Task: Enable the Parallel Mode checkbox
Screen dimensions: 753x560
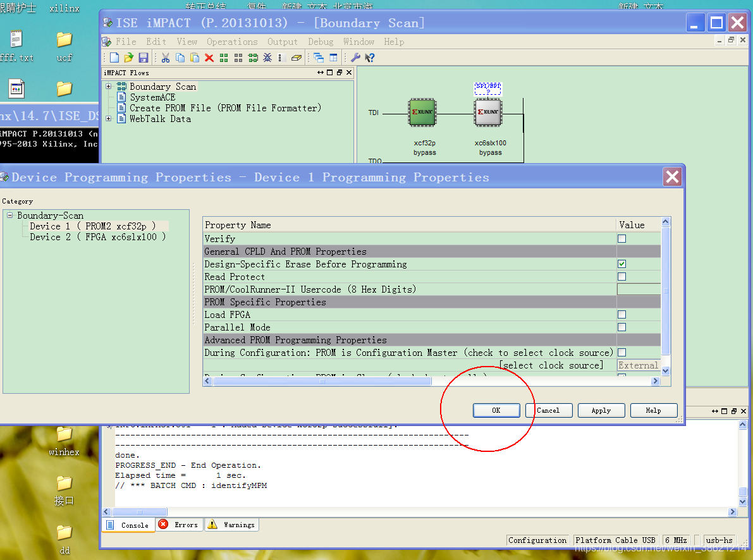Action: click(622, 327)
